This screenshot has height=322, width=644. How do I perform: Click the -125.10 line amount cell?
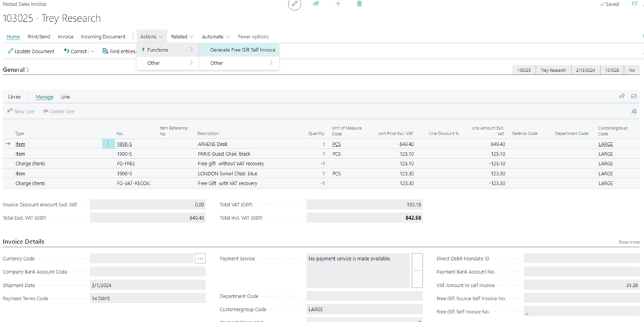coord(497,164)
